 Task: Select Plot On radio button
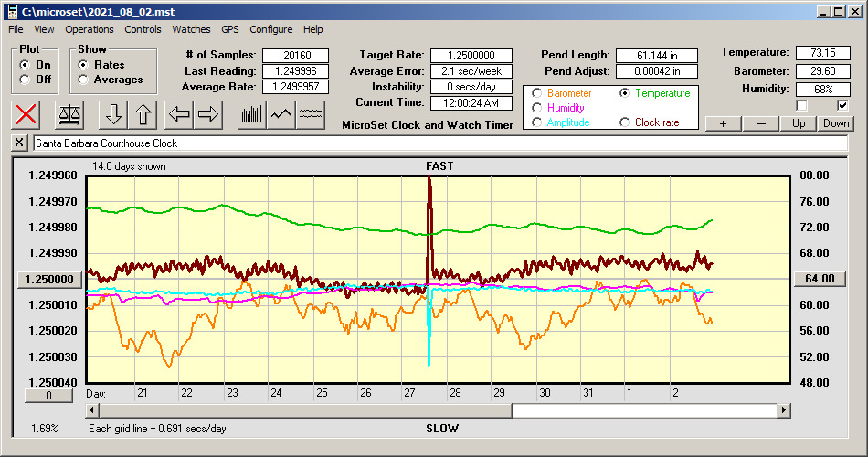pyautogui.click(x=25, y=65)
